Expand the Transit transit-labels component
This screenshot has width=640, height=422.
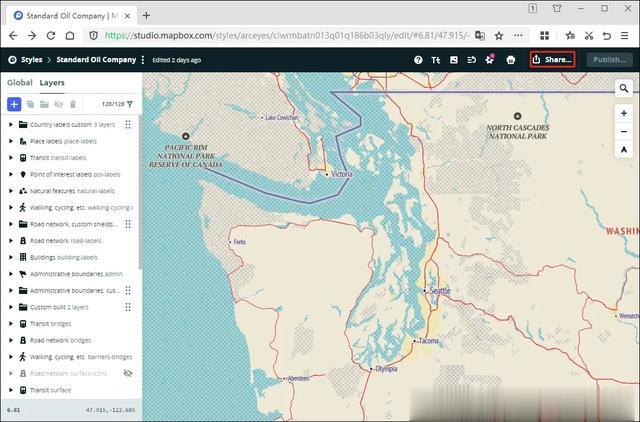click(11, 158)
